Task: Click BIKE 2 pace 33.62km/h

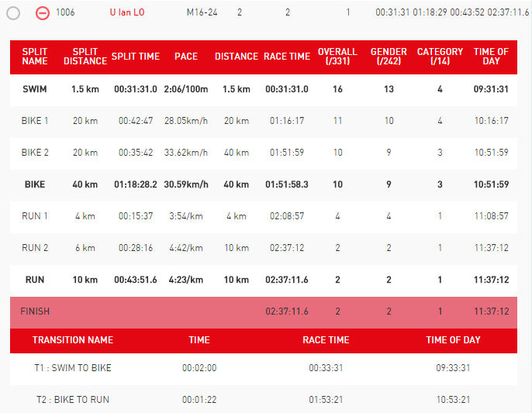Action: point(186,153)
